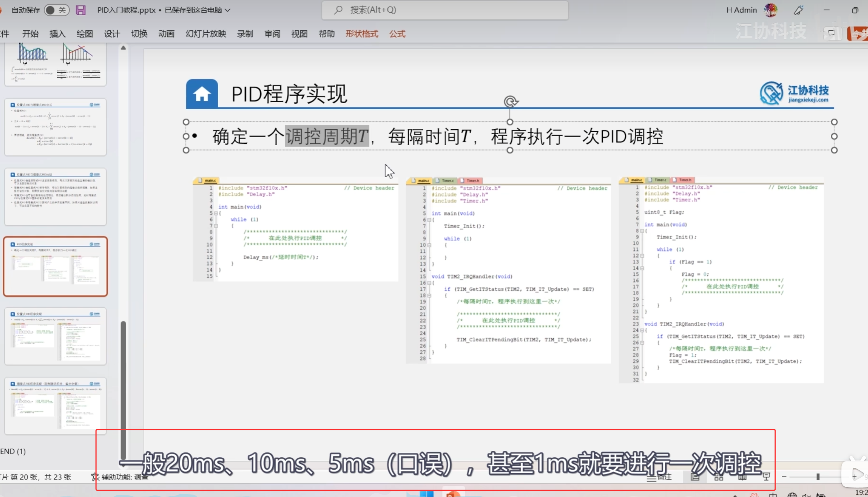Click the highlighted text 调控周期T
868x497 pixels.
[x=327, y=136]
